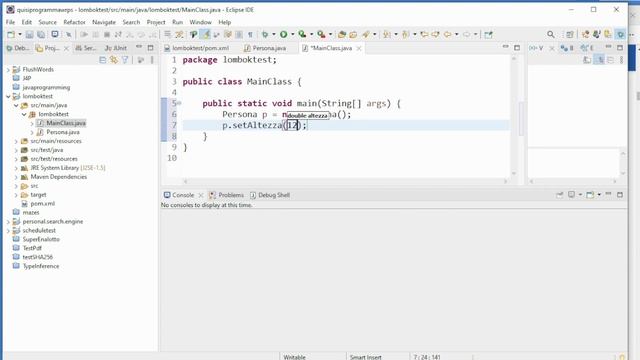Click the green Run button
640x360 pixels.
tap(283, 35)
